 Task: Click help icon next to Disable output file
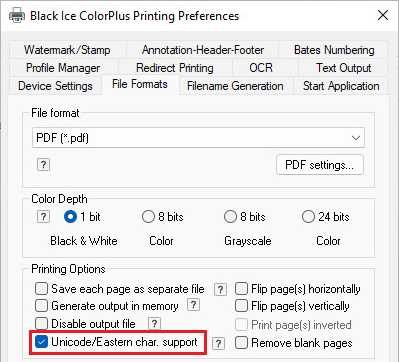point(154,323)
